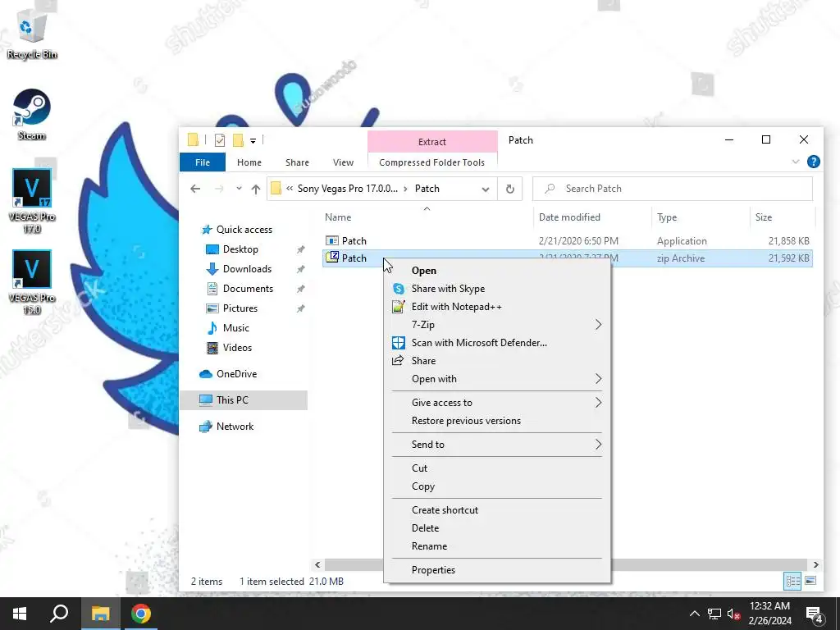Open the Extract contextual tab

point(432,141)
